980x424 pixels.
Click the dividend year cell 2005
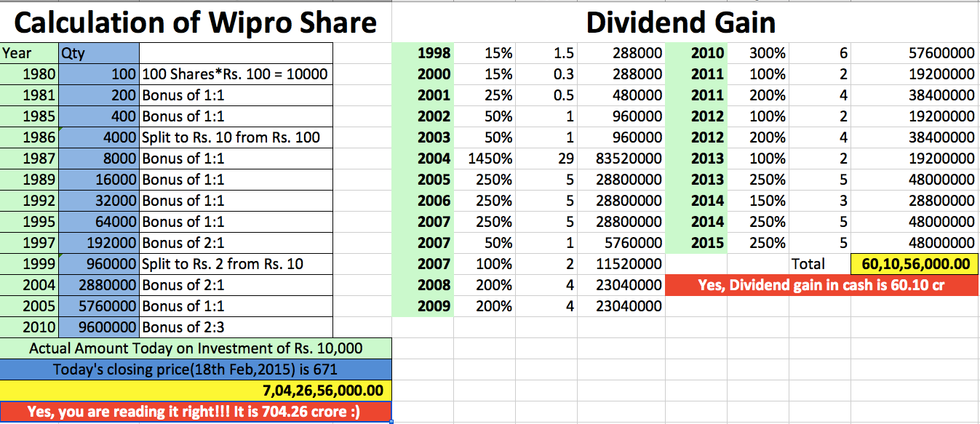click(x=423, y=180)
